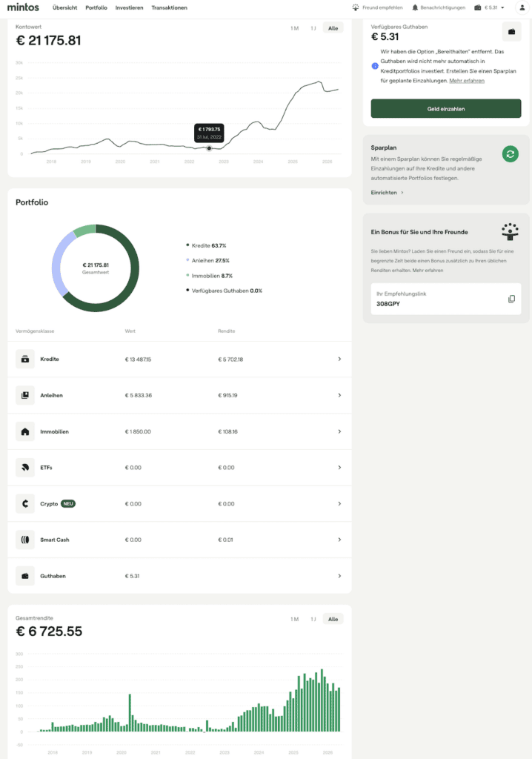532x759 pixels.
Task: Click Immobilien 8.7% legend entry
Action: click(209, 276)
